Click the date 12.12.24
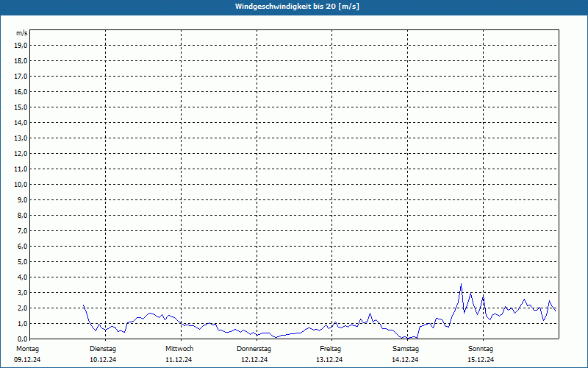The height and width of the screenshot is (368, 588). (254, 360)
